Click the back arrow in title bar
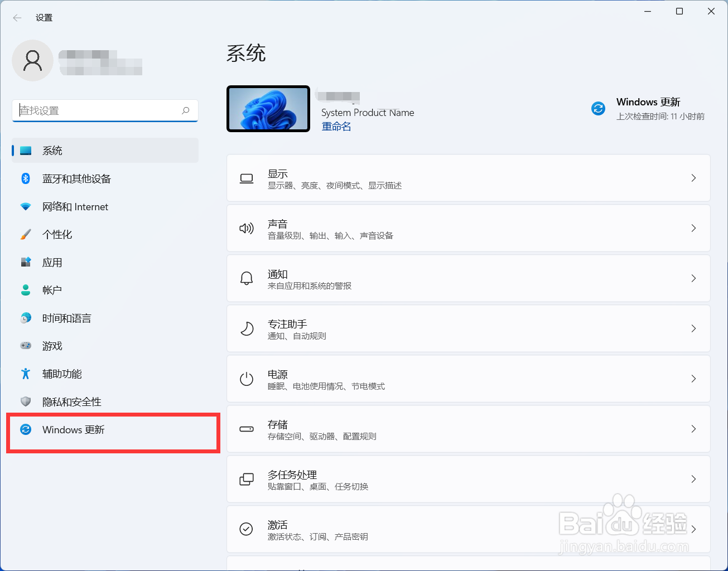The image size is (728, 571). coord(17,18)
